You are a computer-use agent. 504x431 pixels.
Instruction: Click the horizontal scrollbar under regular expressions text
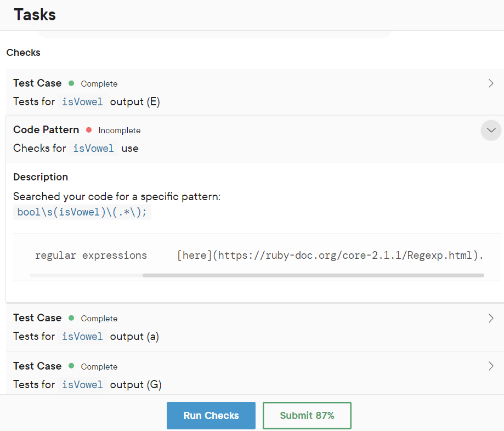coord(313,275)
